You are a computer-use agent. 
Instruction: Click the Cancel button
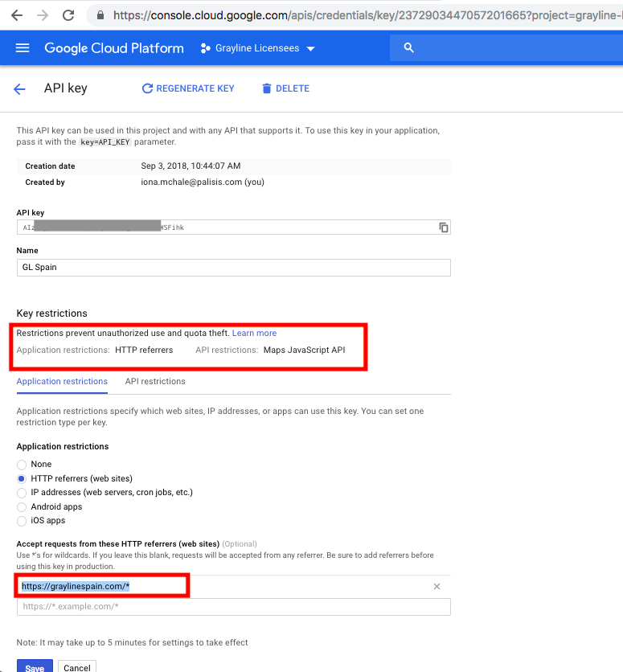click(77, 667)
